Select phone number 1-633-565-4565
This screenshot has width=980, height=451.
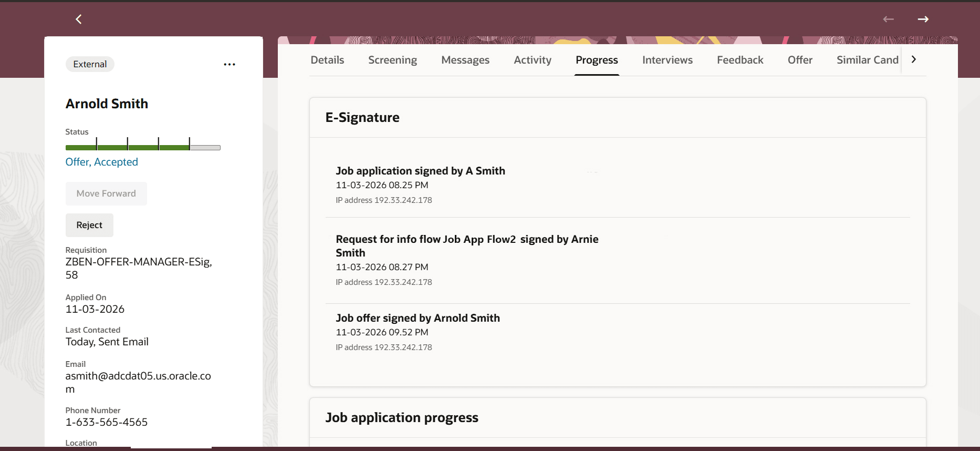[x=106, y=422]
